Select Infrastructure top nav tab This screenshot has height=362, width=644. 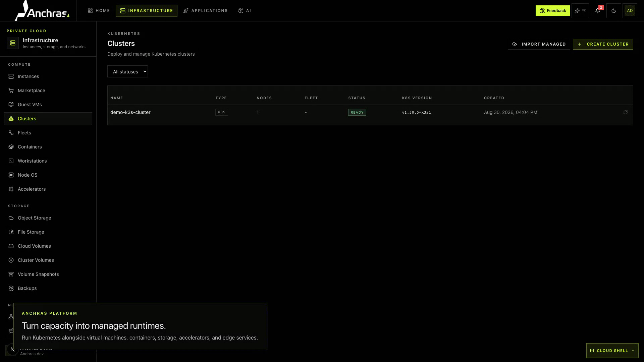pyautogui.click(x=147, y=11)
